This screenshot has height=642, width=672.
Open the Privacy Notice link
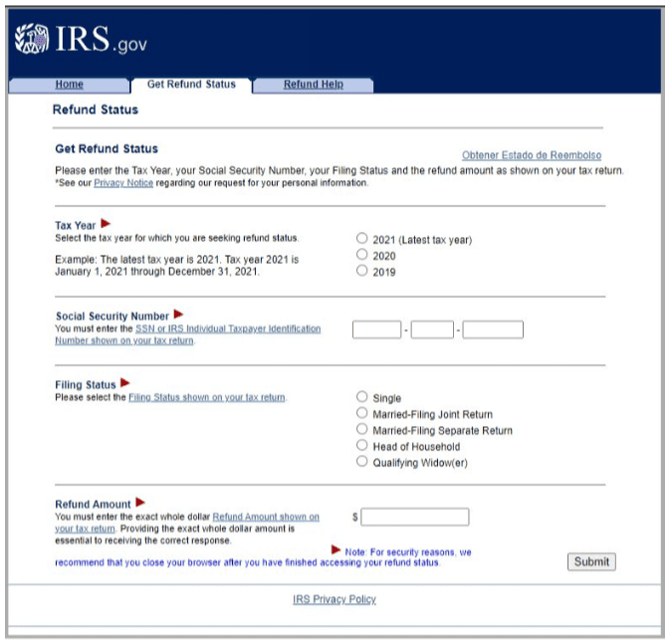tap(123, 183)
